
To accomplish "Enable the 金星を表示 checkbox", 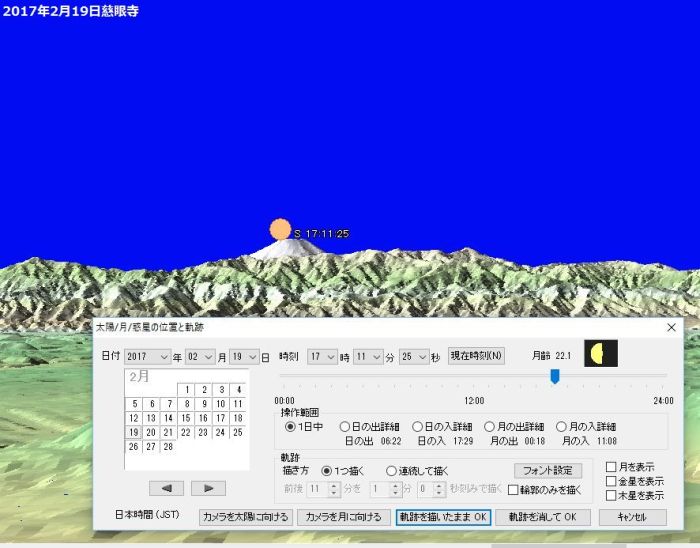I will [611, 481].
